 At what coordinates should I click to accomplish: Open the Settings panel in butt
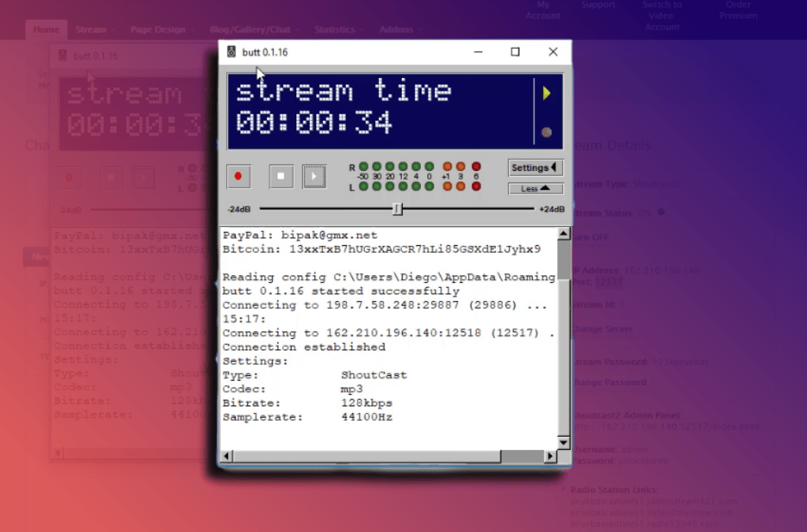[535, 168]
